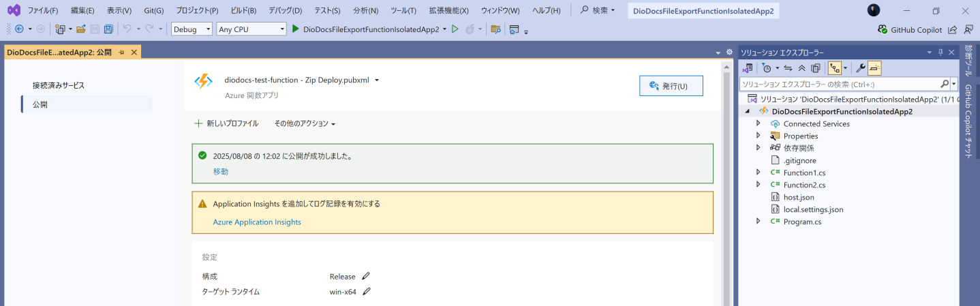Expand the Connected Services node

pos(758,123)
